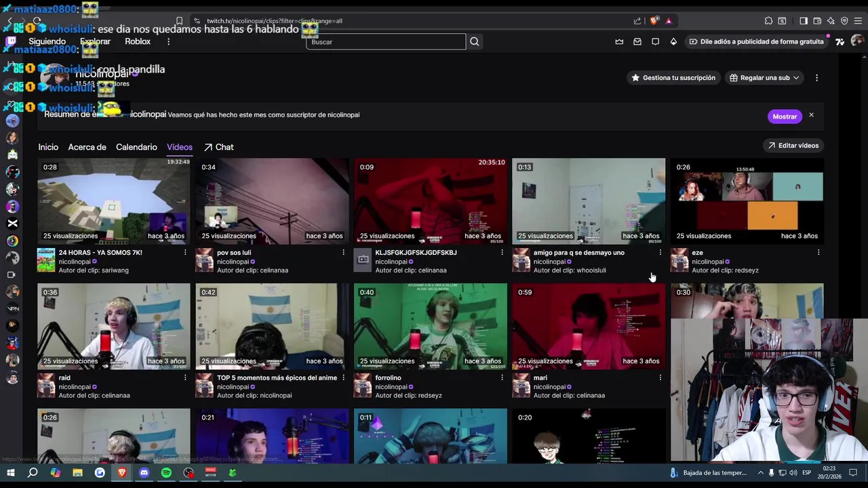868x488 pixels.
Task: Open Twitch Prime loot crown icon
Action: click(x=619, y=41)
